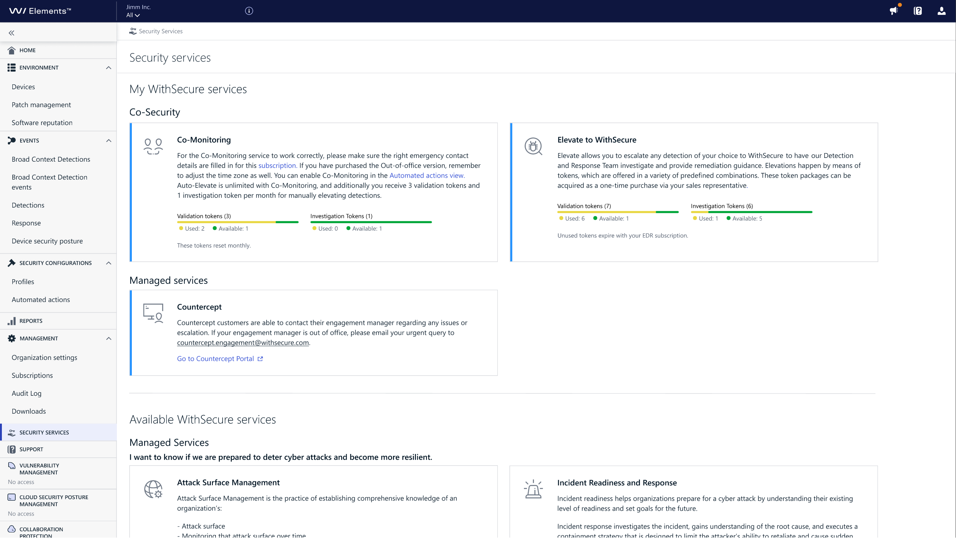The width and height of the screenshot is (956, 560).
Task: Collapse the Security Configurations section chevron
Action: [109, 263]
